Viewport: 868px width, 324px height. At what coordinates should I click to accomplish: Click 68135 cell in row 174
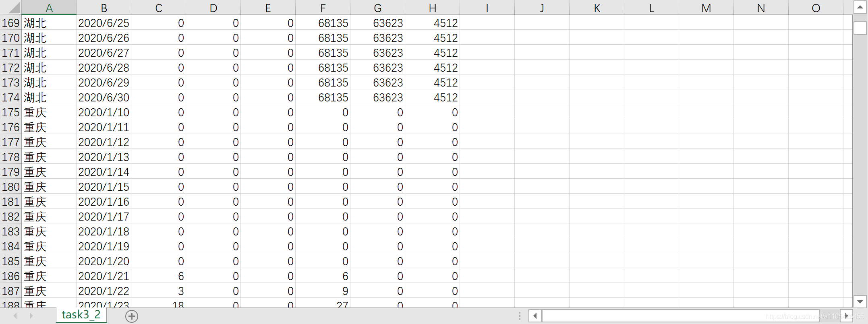pyautogui.click(x=323, y=97)
